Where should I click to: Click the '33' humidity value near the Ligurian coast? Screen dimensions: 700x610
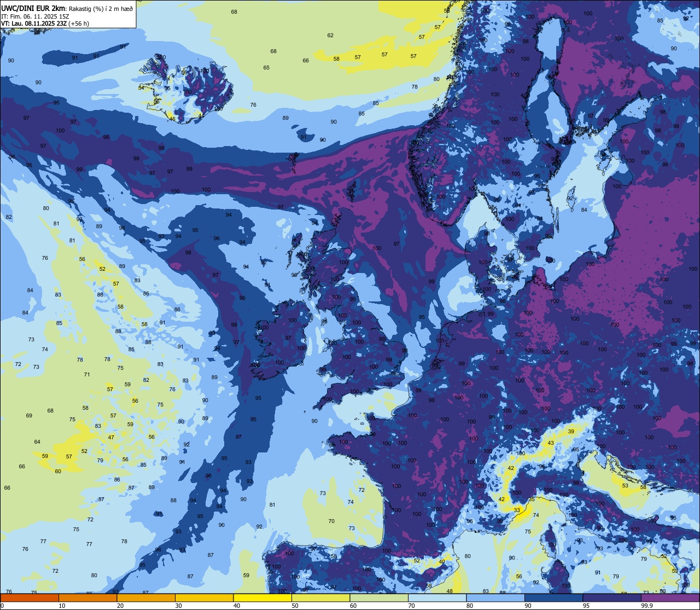click(x=517, y=510)
